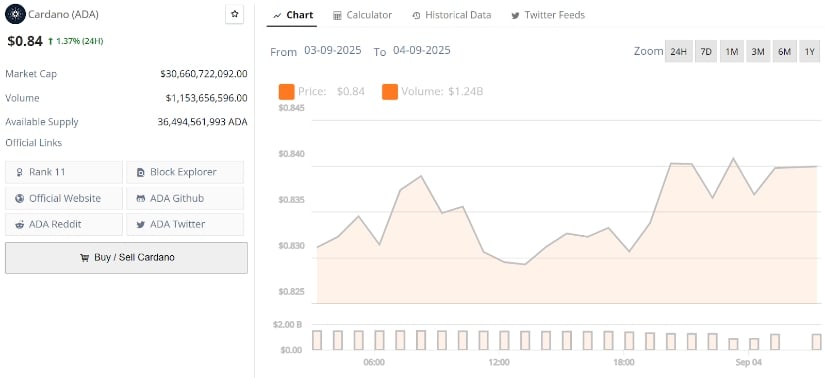Click the Volume: $1.24B legend text

[x=442, y=92]
